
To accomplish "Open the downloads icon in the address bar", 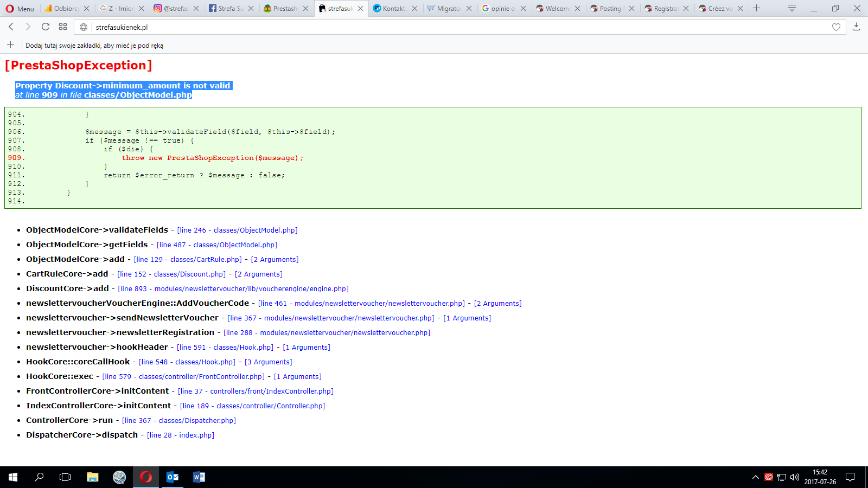I will (857, 27).
